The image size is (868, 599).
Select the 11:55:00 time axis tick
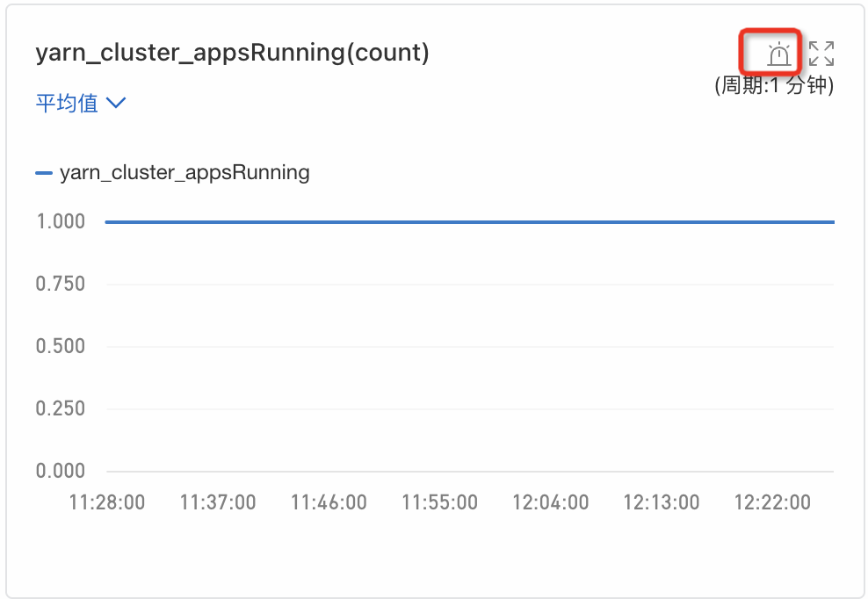coord(439,502)
